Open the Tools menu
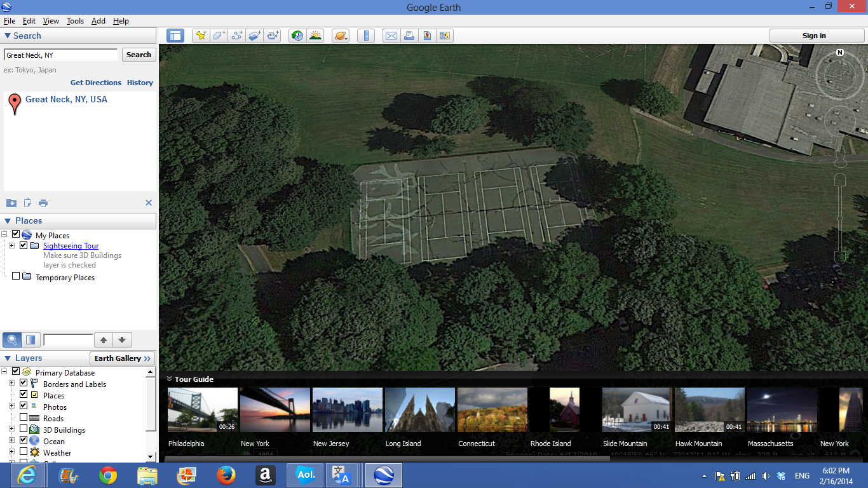Viewport: 868px width, 488px height. (x=75, y=21)
